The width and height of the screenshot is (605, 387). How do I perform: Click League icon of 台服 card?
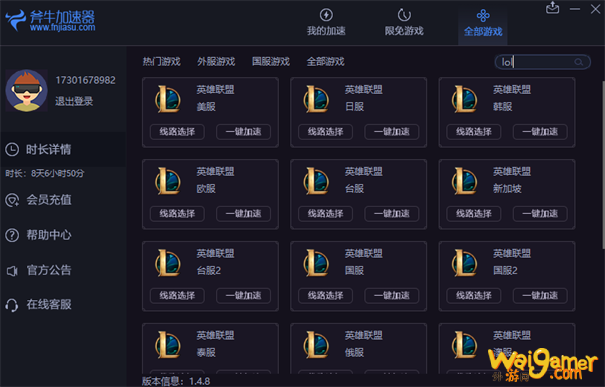tap(316, 181)
